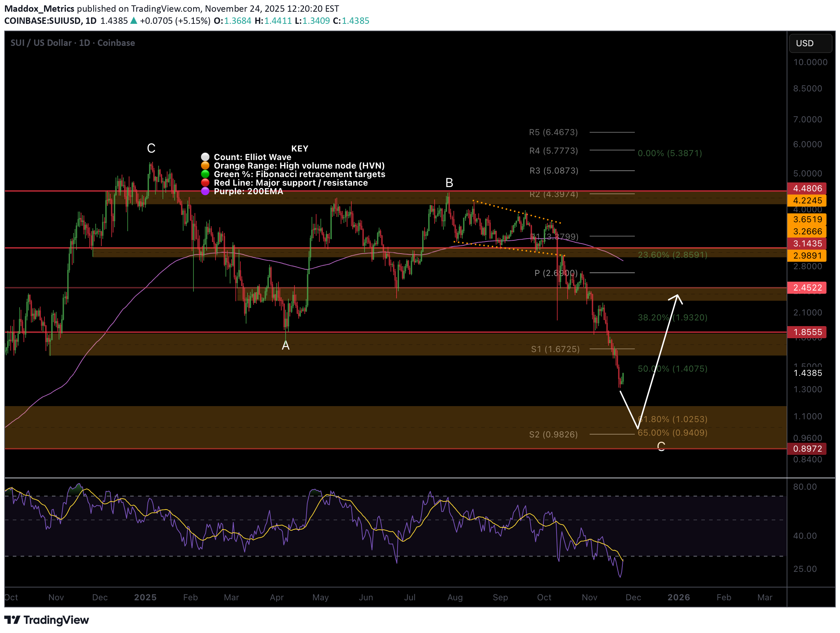Click the orange HVN legend dot

click(x=206, y=166)
